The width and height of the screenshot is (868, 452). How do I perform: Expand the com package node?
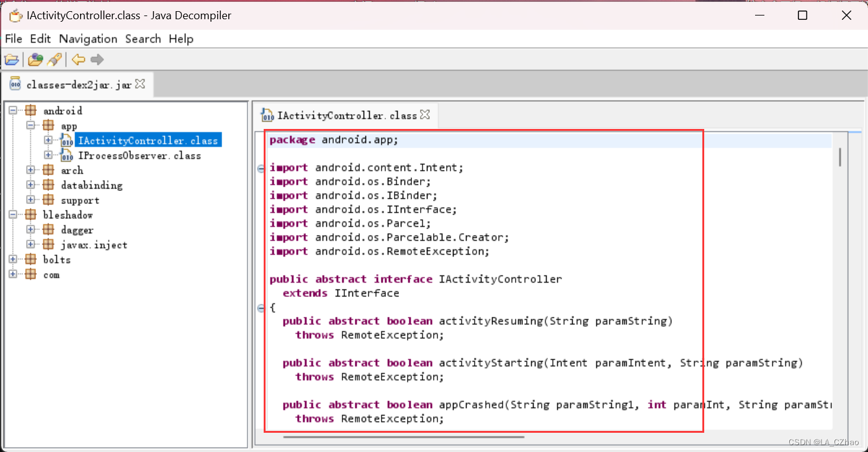(x=13, y=274)
